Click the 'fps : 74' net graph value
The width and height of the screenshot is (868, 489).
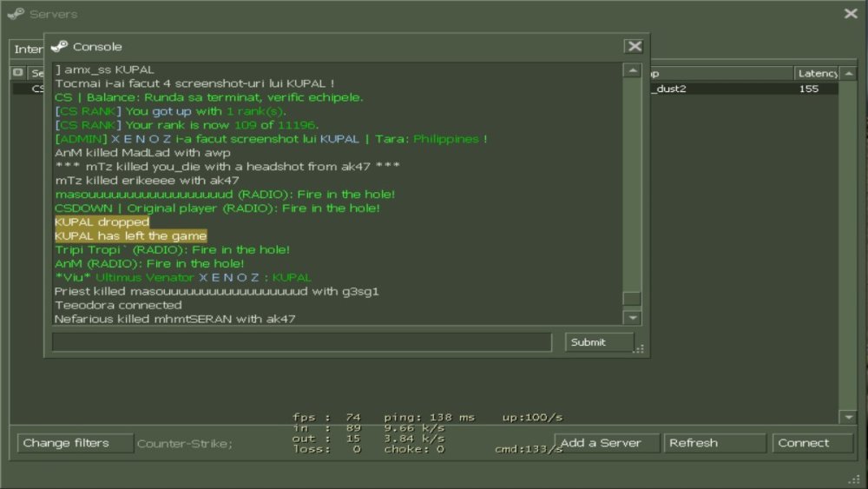click(x=326, y=418)
